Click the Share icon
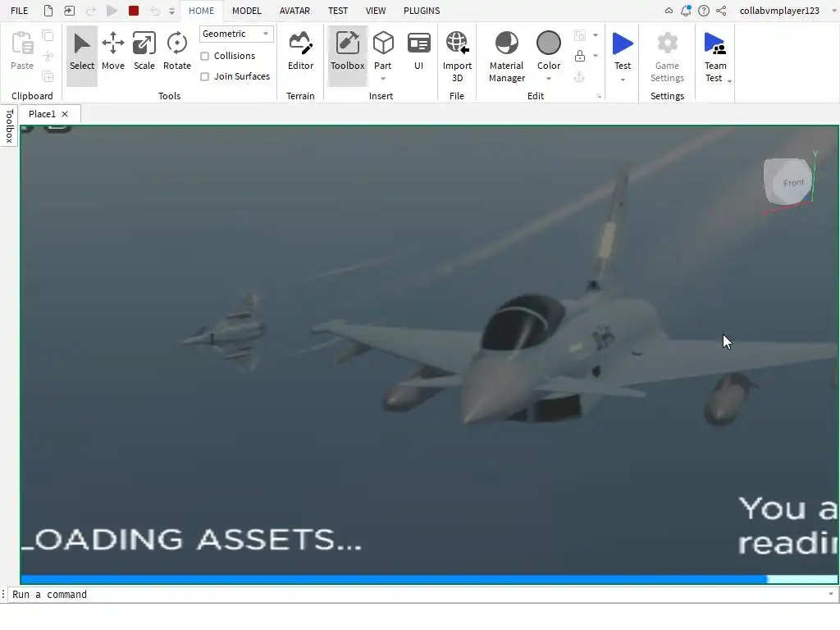Screen dimensions: 840x630 point(721,11)
